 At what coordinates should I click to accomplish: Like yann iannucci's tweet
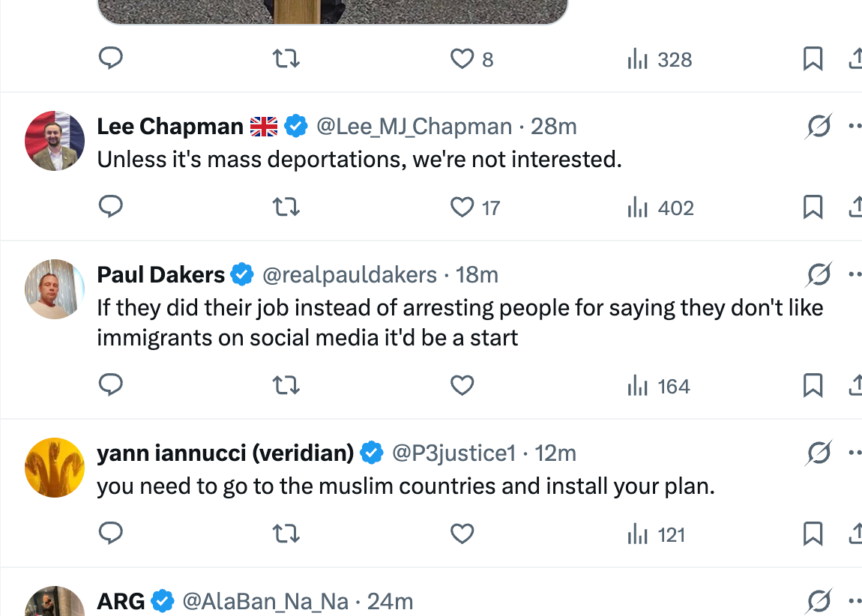pos(462,534)
